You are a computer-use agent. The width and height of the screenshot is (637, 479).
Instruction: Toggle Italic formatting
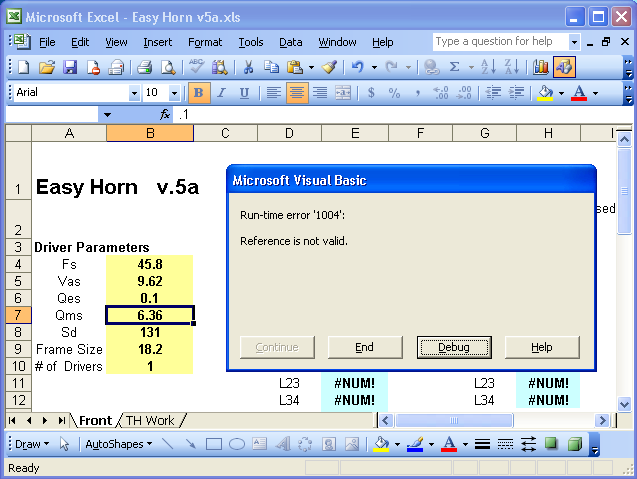221,93
